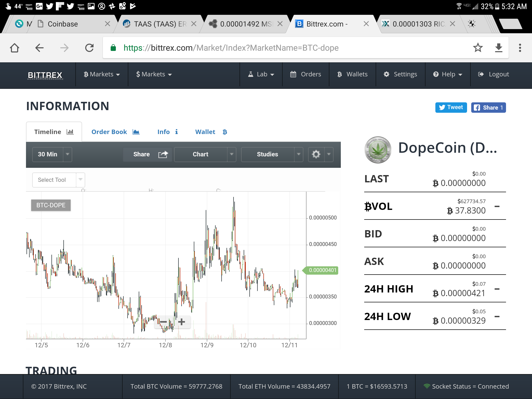
Task: Click the chart Share button
Action: click(147, 154)
